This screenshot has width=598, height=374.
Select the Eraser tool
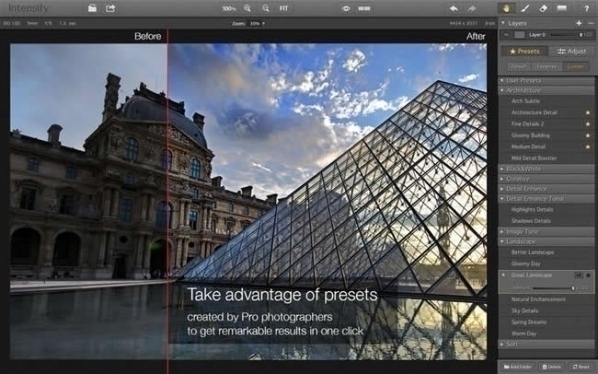point(543,8)
